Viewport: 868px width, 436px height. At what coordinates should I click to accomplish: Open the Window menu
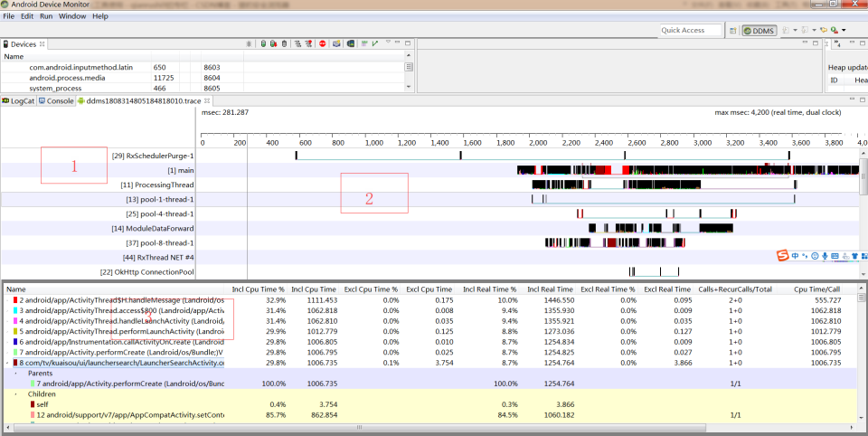tap(72, 16)
